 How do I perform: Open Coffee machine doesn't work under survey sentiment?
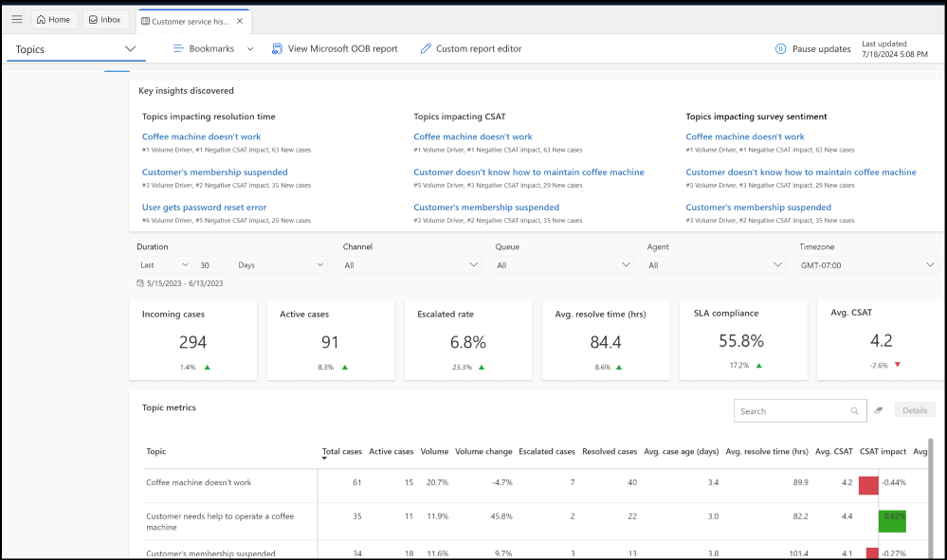(x=745, y=137)
